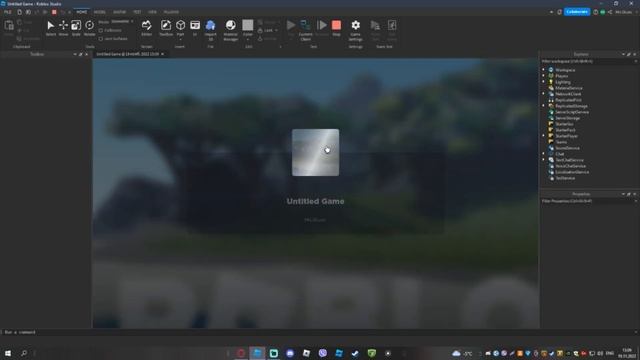This screenshot has height=360, width=640.
Task: Click the new file icon in the quick access bar
Action: [x=19, y=12]
